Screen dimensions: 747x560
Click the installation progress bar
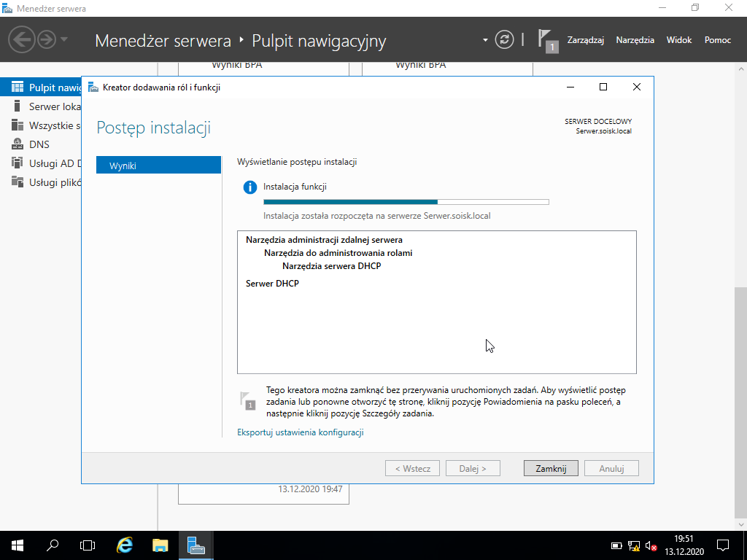point(406,202)
